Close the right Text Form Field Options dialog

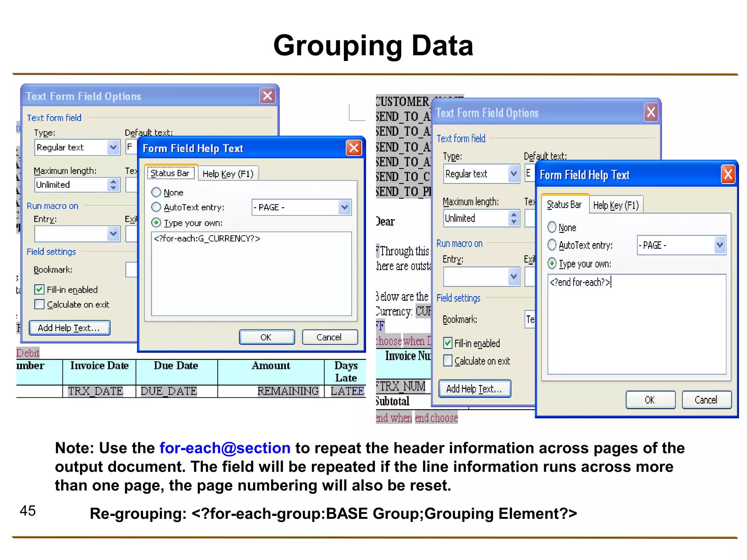pyautogui.click(x=651, y=112)
